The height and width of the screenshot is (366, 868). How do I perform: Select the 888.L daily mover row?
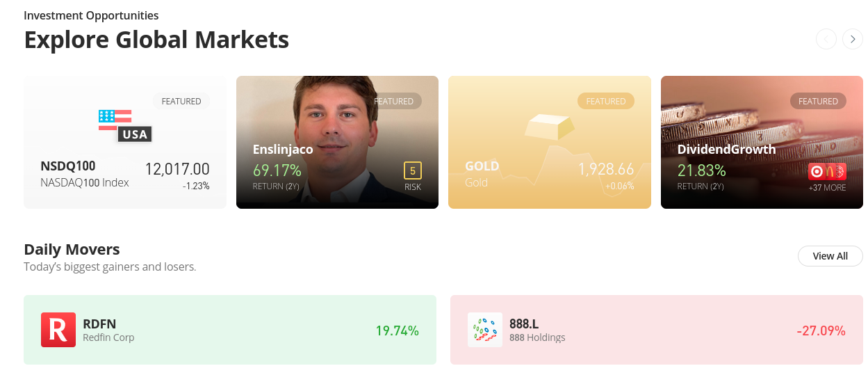point(657,330)
